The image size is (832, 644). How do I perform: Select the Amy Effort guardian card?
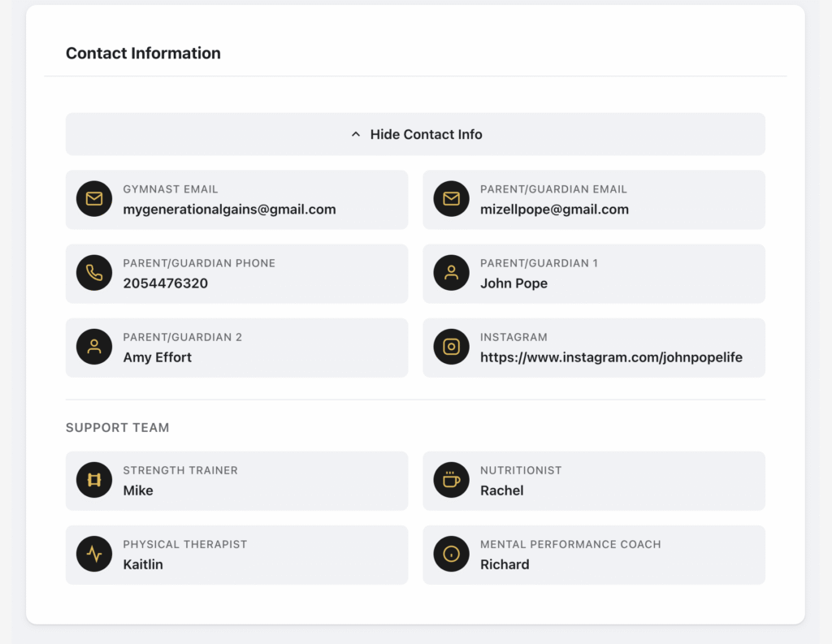pos(236,348)
